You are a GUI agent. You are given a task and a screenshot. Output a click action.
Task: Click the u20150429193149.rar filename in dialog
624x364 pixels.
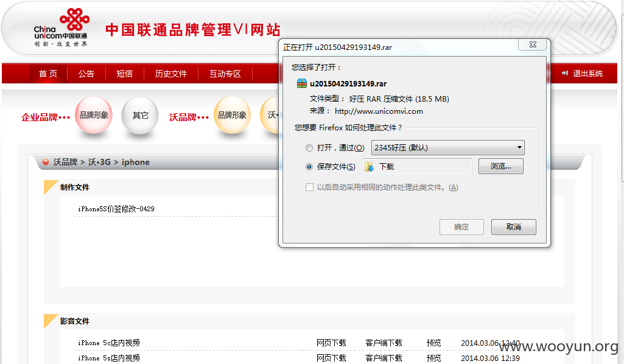pos(348,84)
